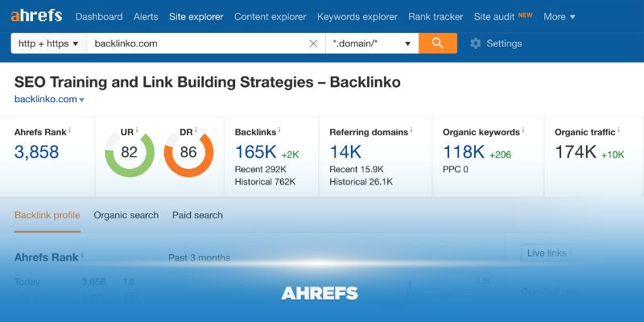Click the Settings gear icon
Screen dimensions: 644x322
475,43
